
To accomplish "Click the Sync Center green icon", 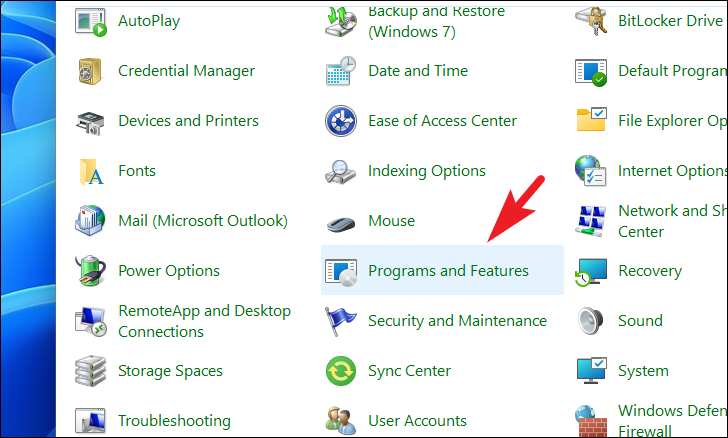I will [341, 371].
